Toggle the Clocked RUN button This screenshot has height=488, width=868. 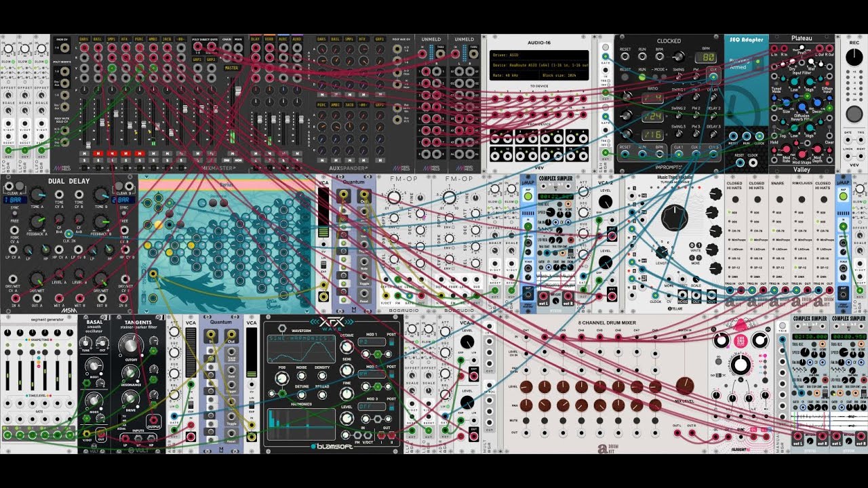[x=642, y=77]
